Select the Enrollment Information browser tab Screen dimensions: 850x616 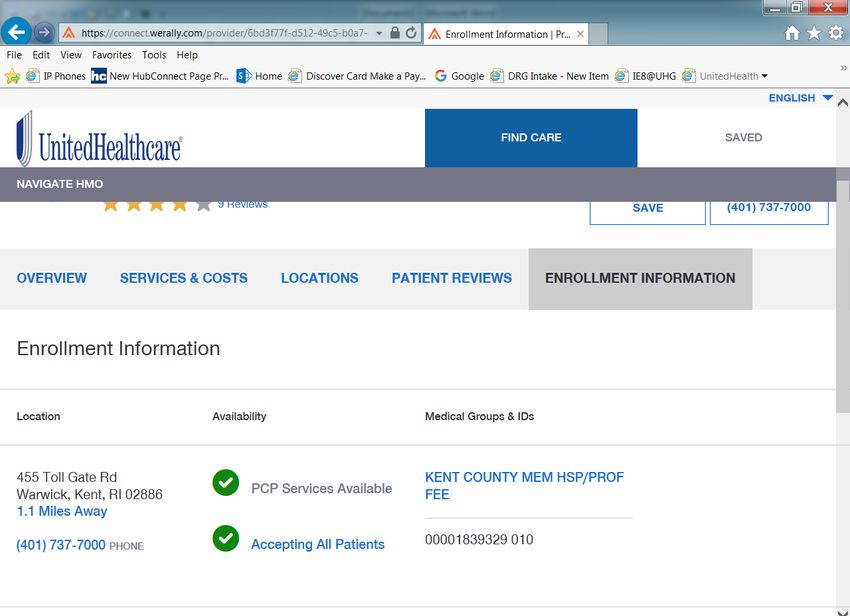(506, 34)
